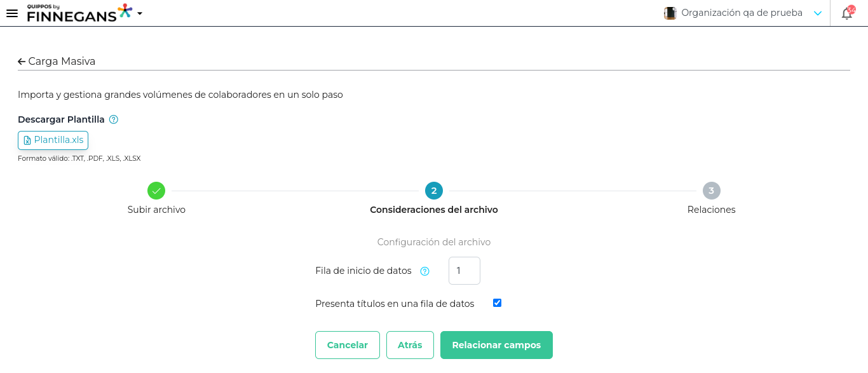868x373 pixels.
Task: Uncheck Presenta títulos en una fila checkbox
Action: pyautogui.click(x=497, y=303)
